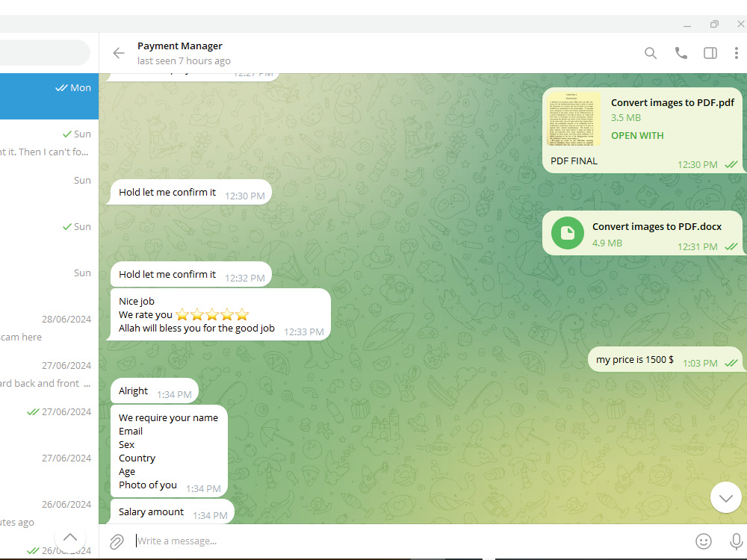Screen dimensions: 747x560
Task: Open search in this chat
Action: click(651, 53)
